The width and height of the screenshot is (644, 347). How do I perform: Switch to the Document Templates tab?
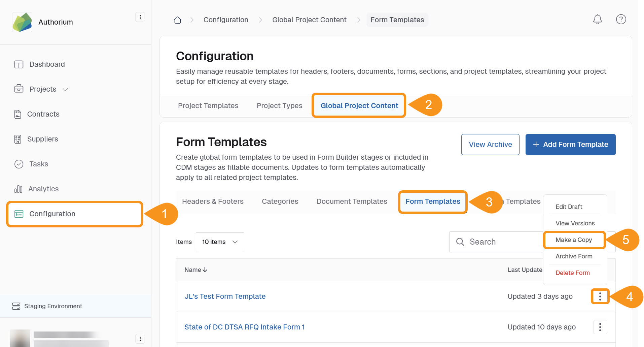coord(352,201)
